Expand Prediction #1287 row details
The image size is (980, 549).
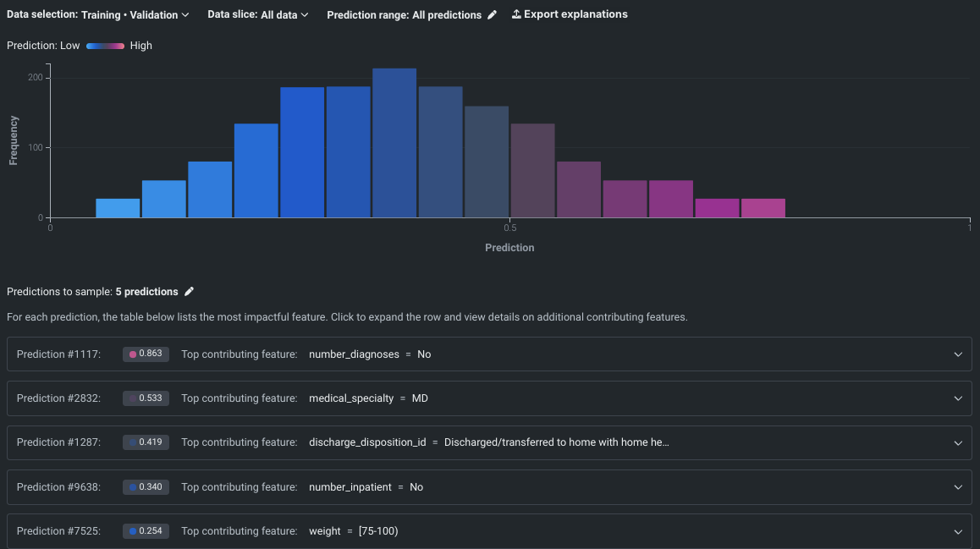coord(958,442)
